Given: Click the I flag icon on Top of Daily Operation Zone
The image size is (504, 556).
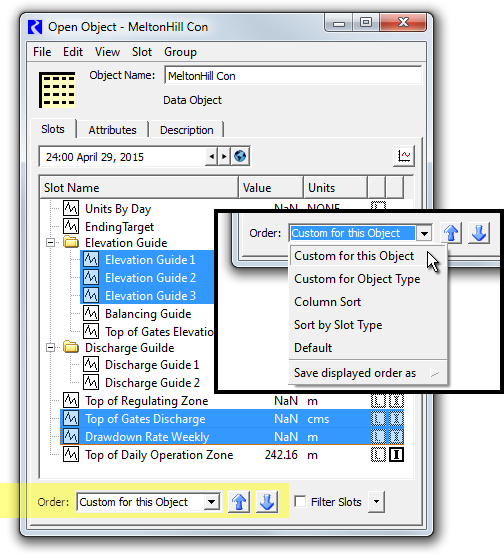Looking at the screenshot, I should (396, 455).
